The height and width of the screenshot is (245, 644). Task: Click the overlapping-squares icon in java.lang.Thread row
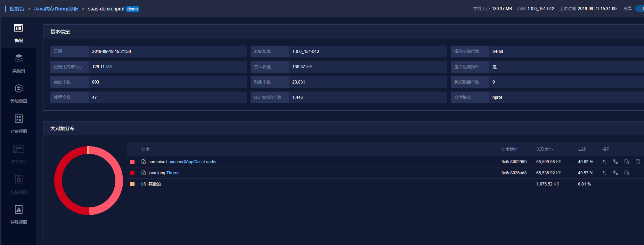coord(627,173)
